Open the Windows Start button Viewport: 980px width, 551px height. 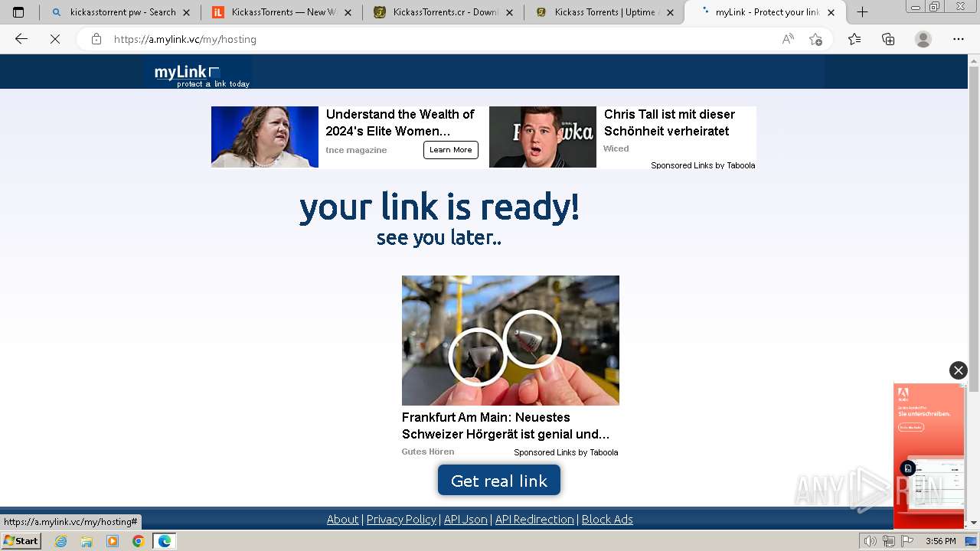[21, 541]
